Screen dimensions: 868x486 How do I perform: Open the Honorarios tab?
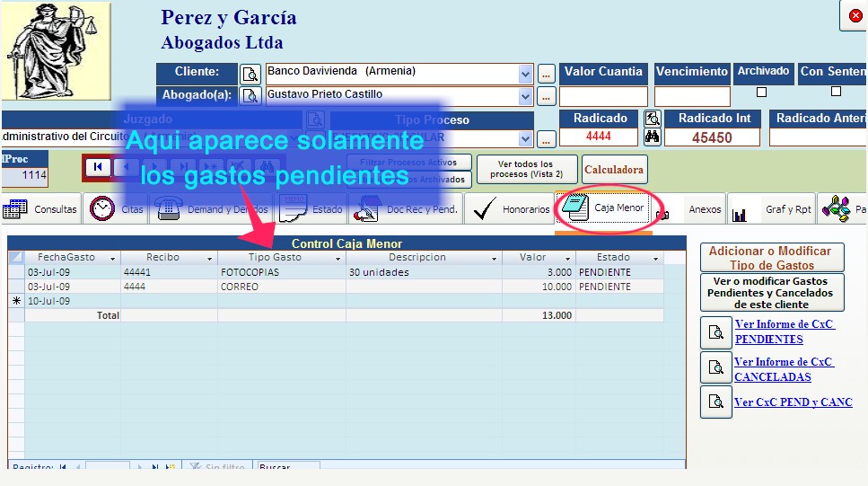coord(510,209)
